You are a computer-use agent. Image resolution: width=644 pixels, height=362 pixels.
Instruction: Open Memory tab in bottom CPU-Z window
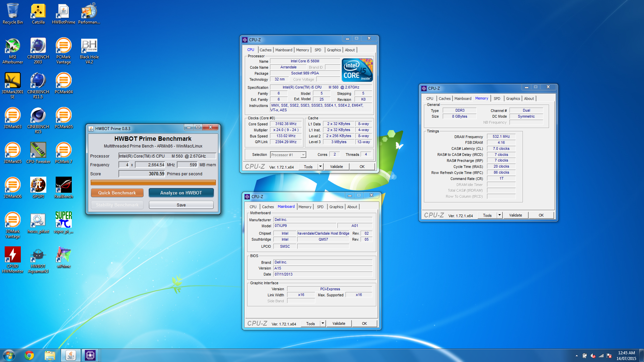click(x=305, y=207)
